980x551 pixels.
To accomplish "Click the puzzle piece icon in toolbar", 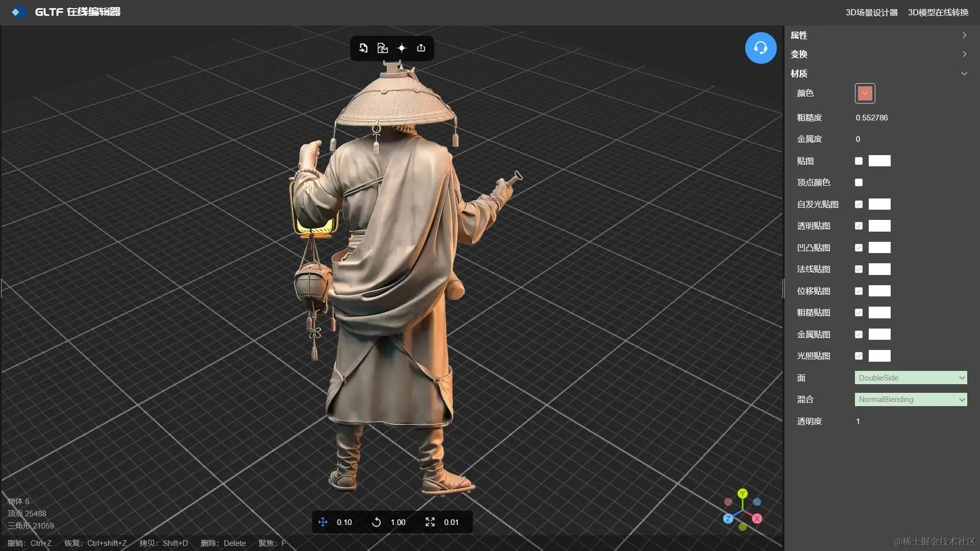I will 382,48.
